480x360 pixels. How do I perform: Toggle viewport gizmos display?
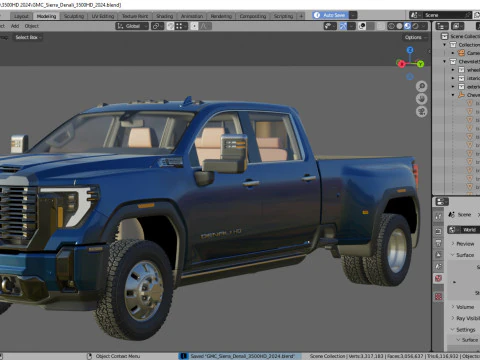click(343, 26)
